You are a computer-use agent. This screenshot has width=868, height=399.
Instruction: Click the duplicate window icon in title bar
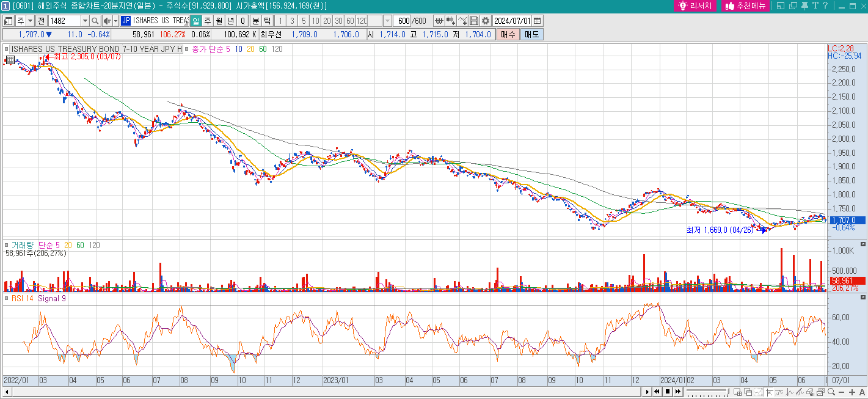click(x=793, y=5)
